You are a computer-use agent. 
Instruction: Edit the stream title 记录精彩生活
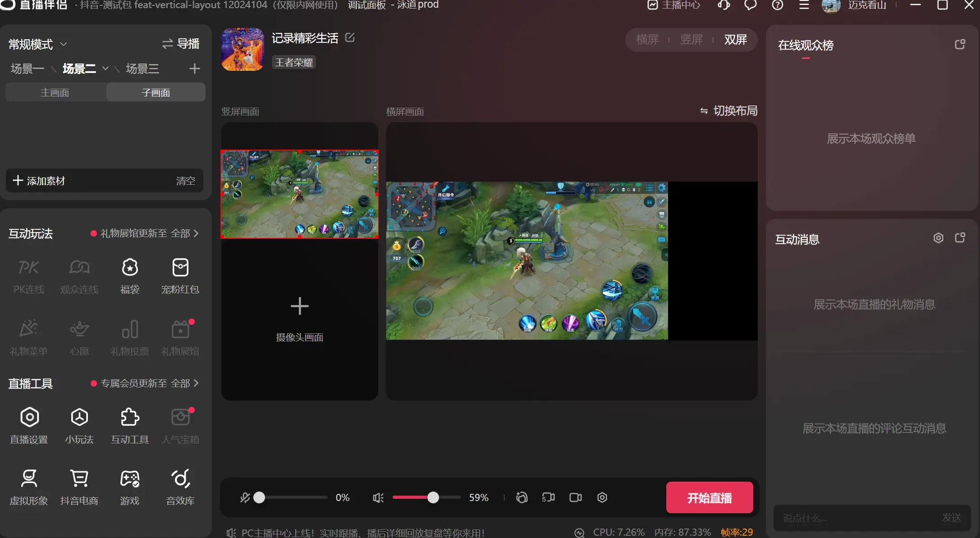350,37
